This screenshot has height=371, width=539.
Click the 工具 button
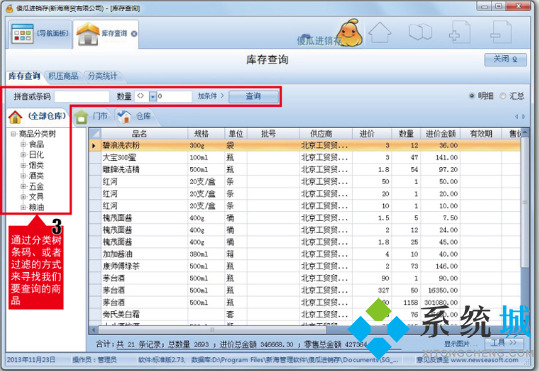coord(504,342)
